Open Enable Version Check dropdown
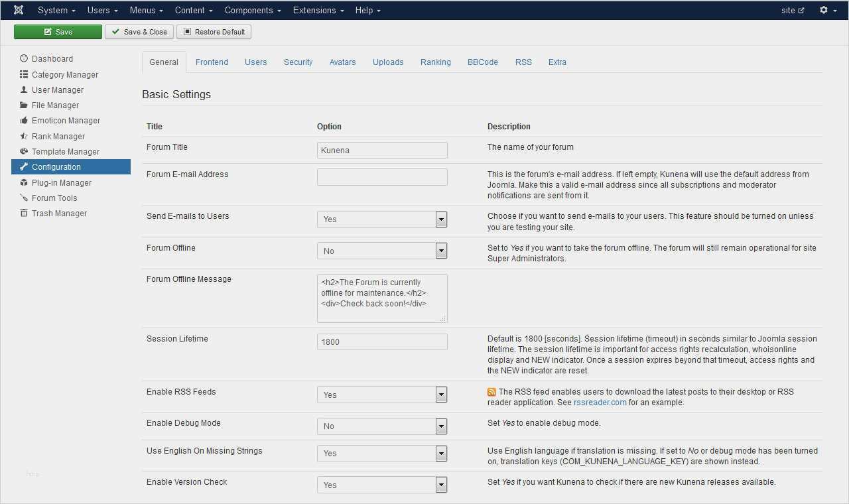The image size is (849, 504). click(x=381, y=485)
